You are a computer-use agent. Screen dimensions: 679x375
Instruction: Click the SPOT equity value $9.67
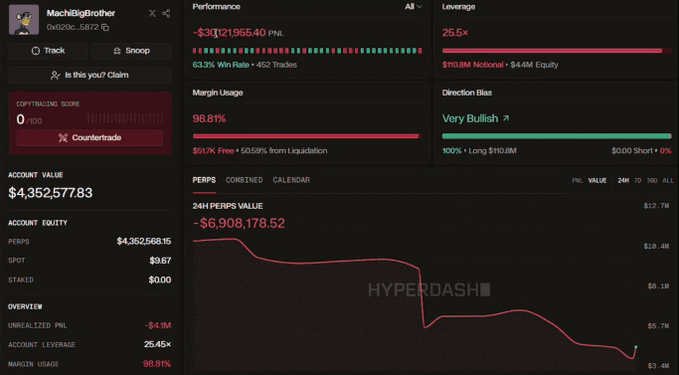[x=160, y=260]
